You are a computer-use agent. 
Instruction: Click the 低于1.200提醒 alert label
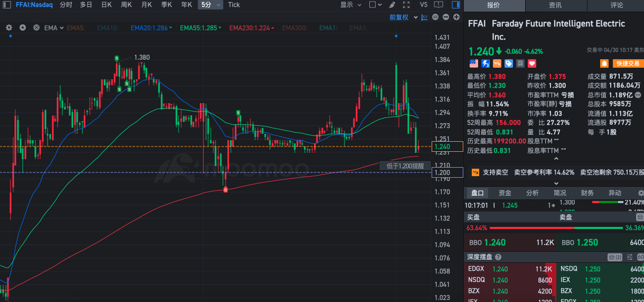pos(405,166)
